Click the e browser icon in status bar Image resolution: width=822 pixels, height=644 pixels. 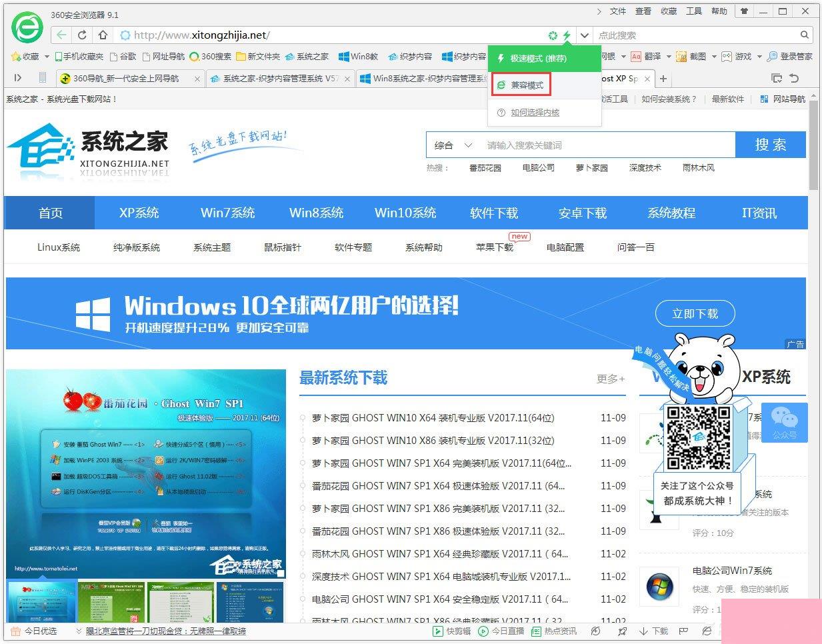pyautogui.click(x=707, y=631)
